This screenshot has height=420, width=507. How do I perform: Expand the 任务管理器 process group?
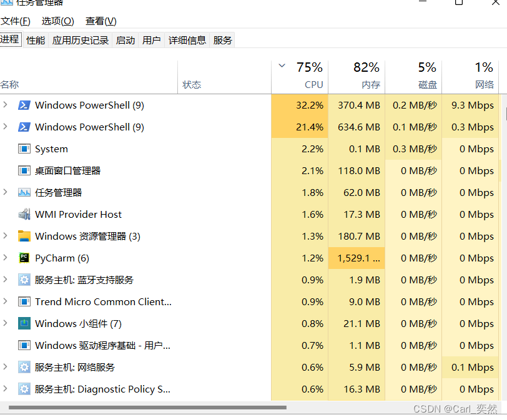5,192
